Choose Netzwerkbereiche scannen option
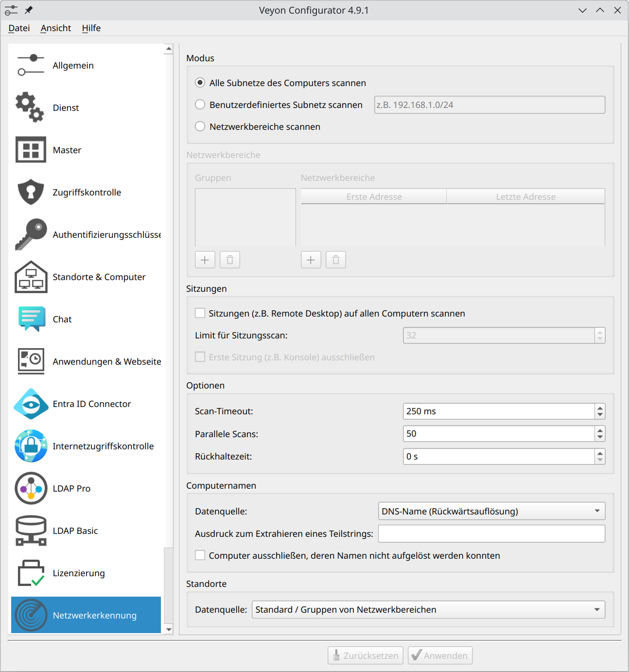629x672 pixels. coord(200,126)
